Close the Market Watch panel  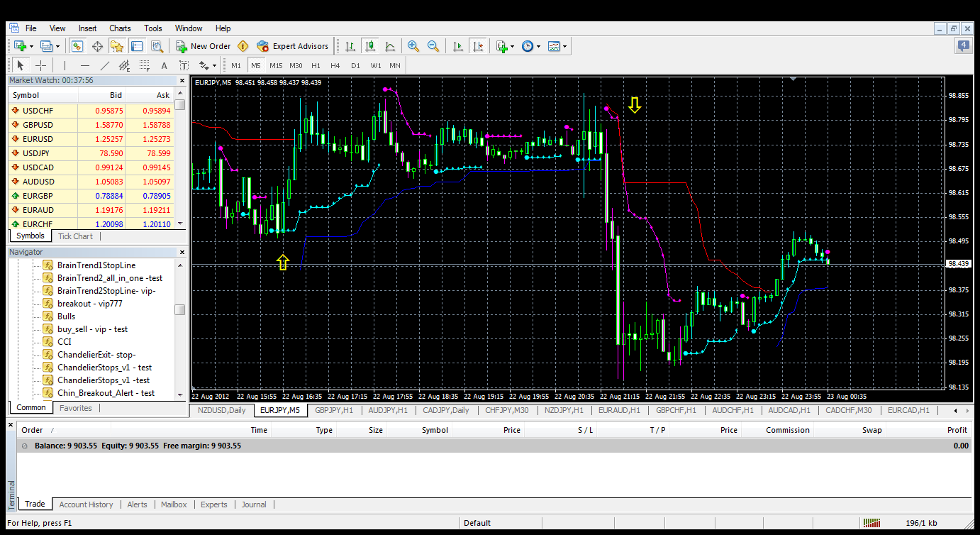[182, 81]
